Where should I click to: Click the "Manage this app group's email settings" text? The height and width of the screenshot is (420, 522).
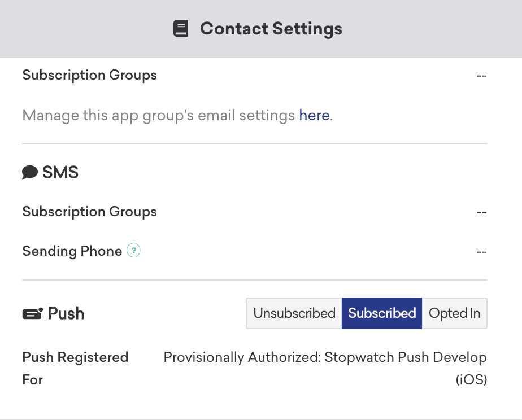[x=158, y=116]
